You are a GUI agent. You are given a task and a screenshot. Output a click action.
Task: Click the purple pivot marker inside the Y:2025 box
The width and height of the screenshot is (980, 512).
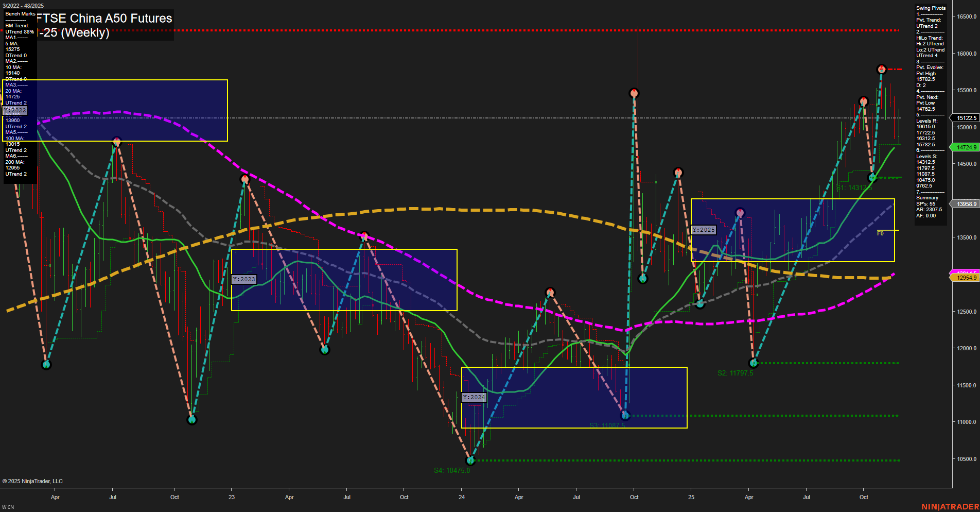740,211
